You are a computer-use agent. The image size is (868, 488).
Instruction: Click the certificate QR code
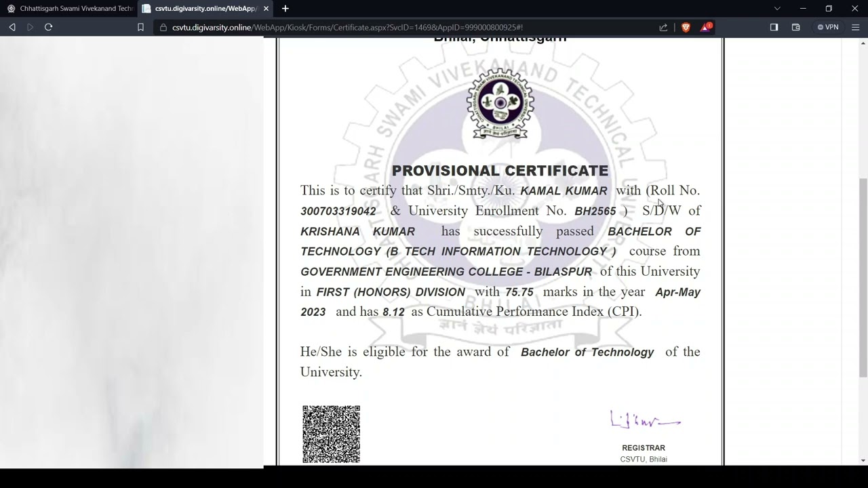coord(331,434)
